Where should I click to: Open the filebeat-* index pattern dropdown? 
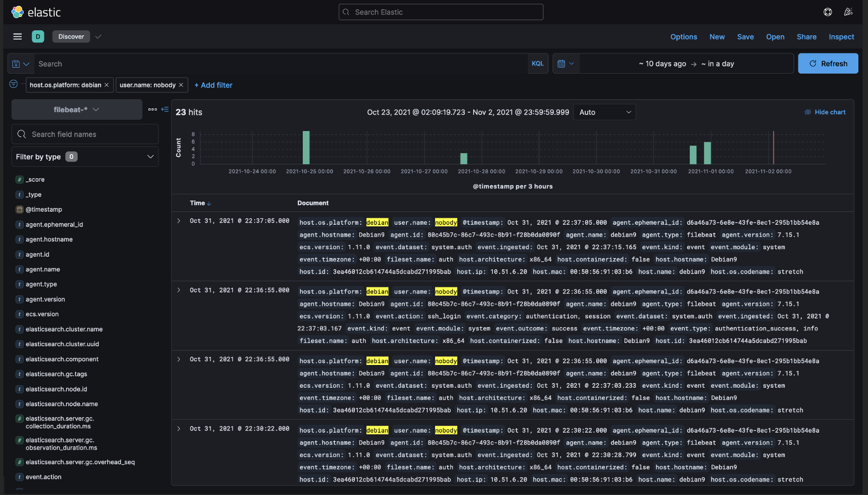pos(77,109)
